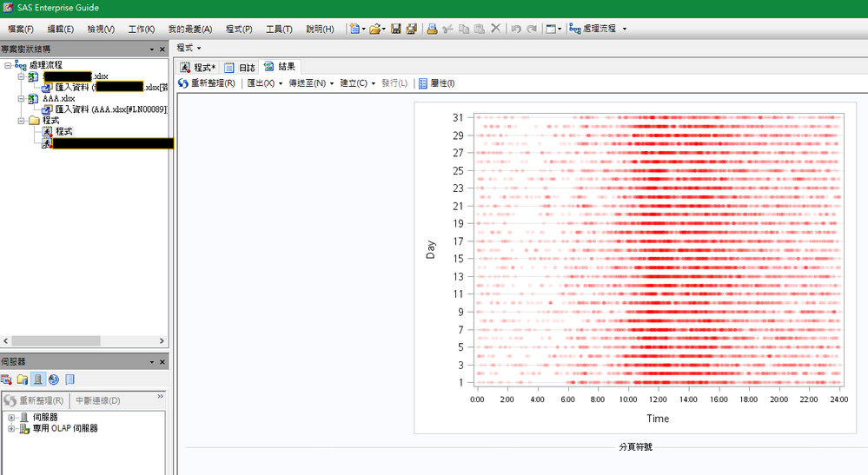Click the window layout icon in toolbar
The height and width of the screenshot is (475, 868).
pos(551,29)
